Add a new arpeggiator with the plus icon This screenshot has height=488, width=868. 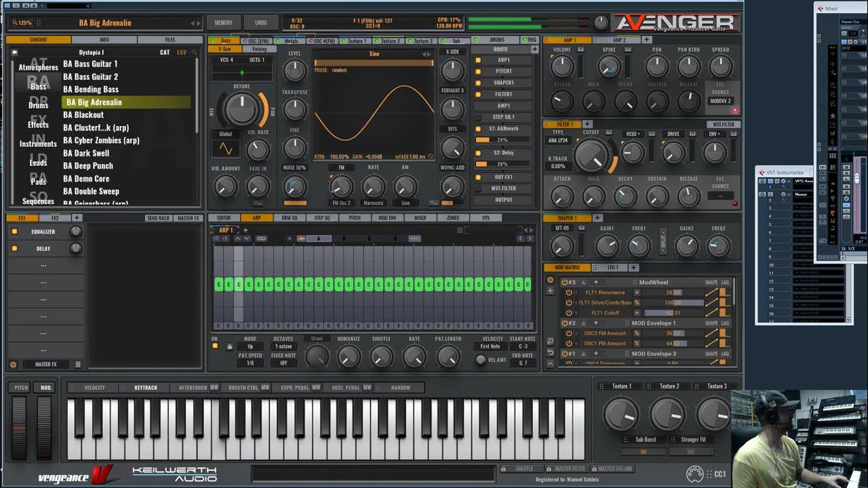pos(245,230)
